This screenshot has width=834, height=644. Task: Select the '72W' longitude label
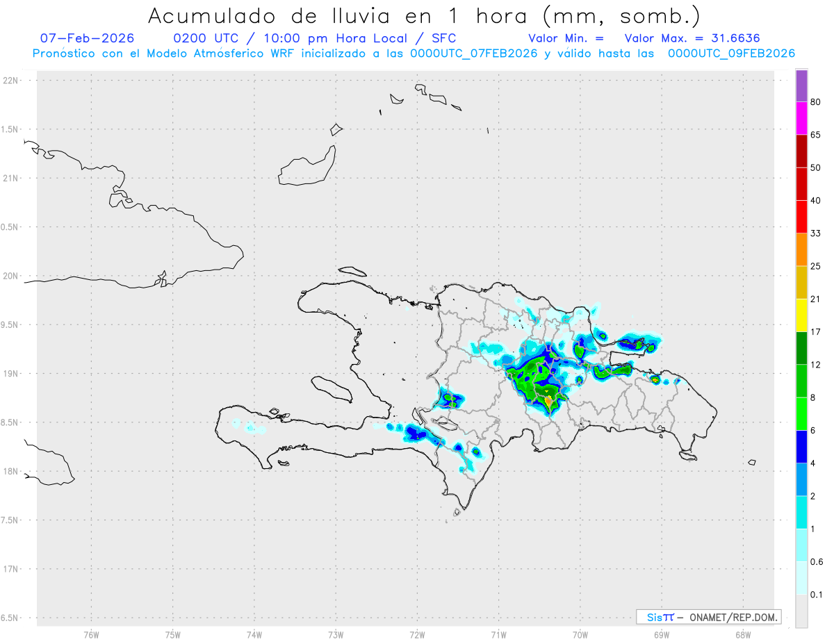418,634
